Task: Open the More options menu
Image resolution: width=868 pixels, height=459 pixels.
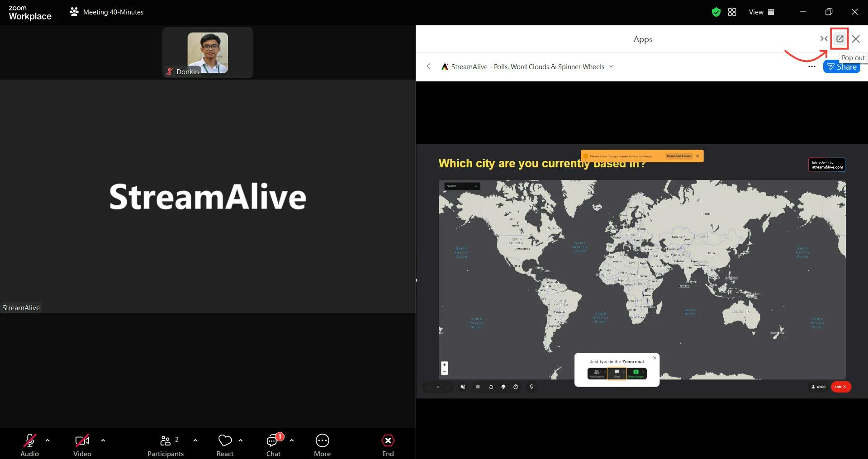Action: pyautogui.click(x=323, y=445)
